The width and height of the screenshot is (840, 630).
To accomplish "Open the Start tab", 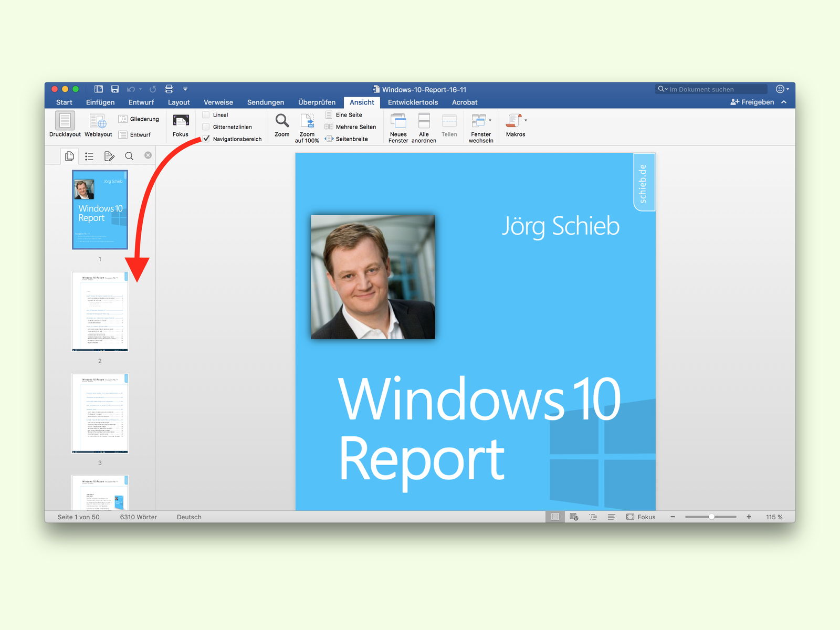I will pos(64,102).
